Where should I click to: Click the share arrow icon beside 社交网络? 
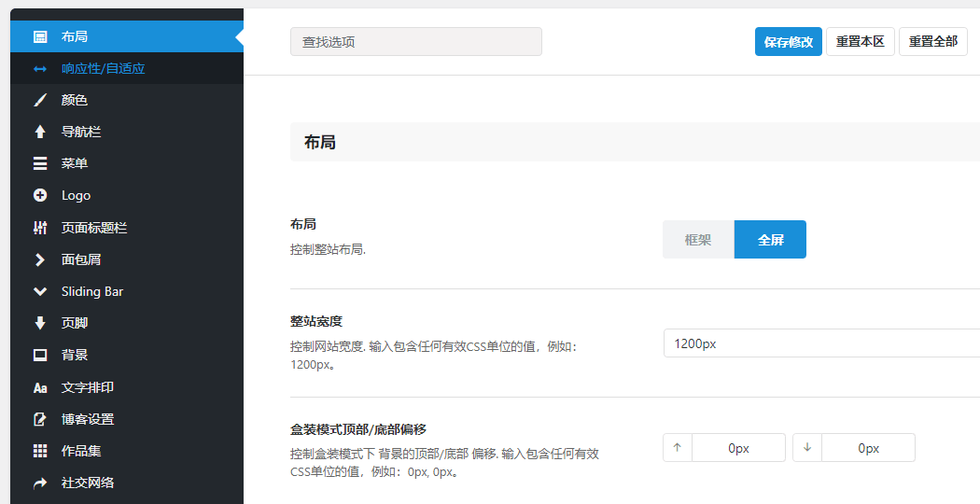[40, 483]
